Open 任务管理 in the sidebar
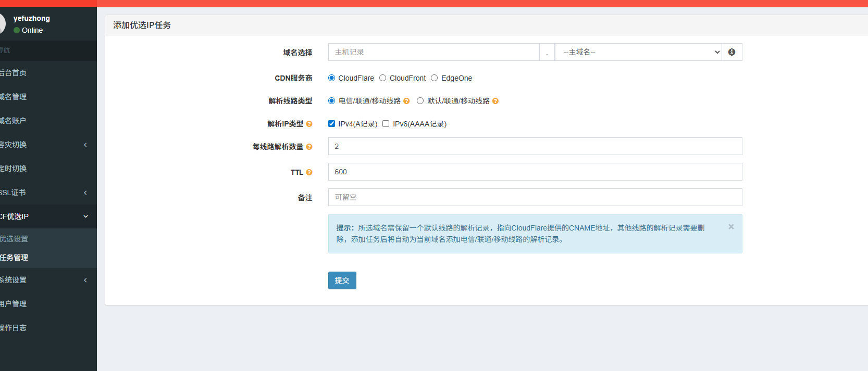Screen dimensions: 868x371 click(15, 258)
